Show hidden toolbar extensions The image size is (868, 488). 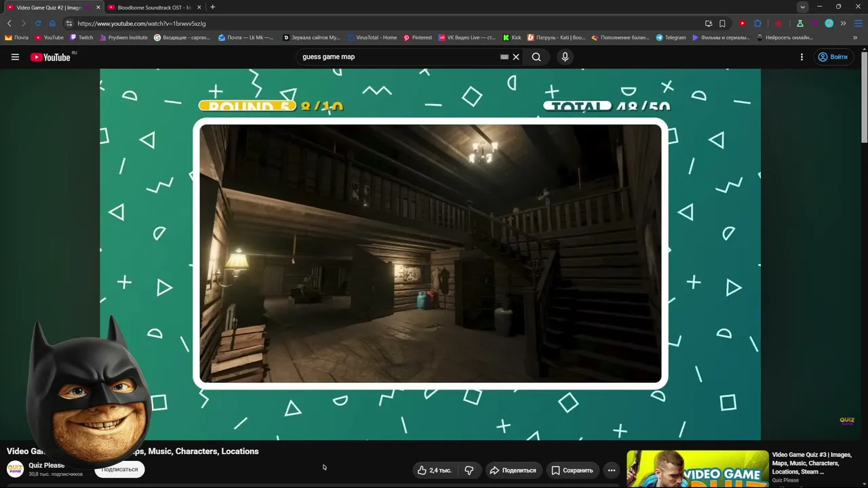pos(844,23)
